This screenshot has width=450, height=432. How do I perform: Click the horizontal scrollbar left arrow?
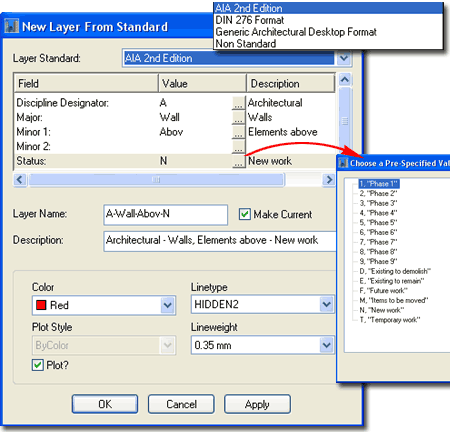(20, 180)
